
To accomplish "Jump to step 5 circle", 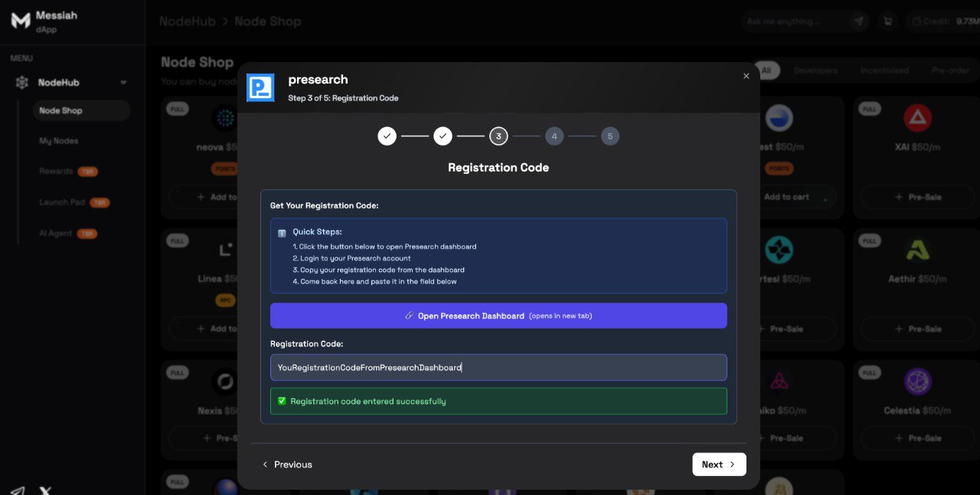I will (x=610, y=136).
